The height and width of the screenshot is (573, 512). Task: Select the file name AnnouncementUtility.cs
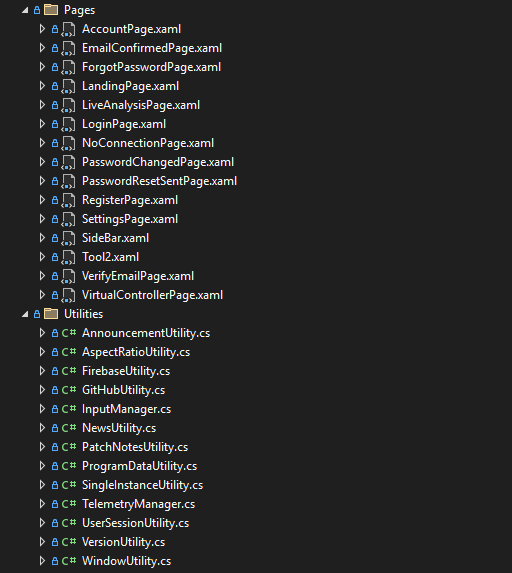(146, 333)
